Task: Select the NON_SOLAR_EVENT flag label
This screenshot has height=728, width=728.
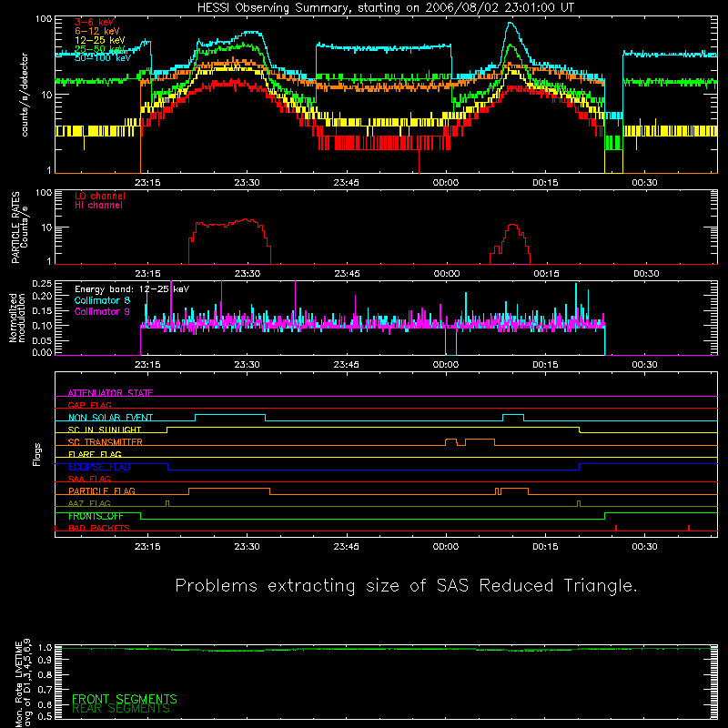Action: click(x=110, y=418)
